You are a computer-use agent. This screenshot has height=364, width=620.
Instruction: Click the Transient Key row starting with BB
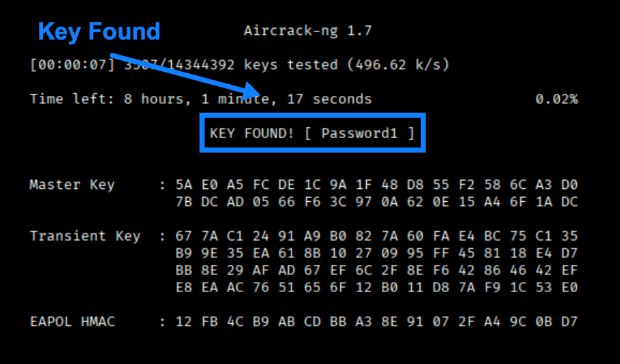click(x=376, y=270)
